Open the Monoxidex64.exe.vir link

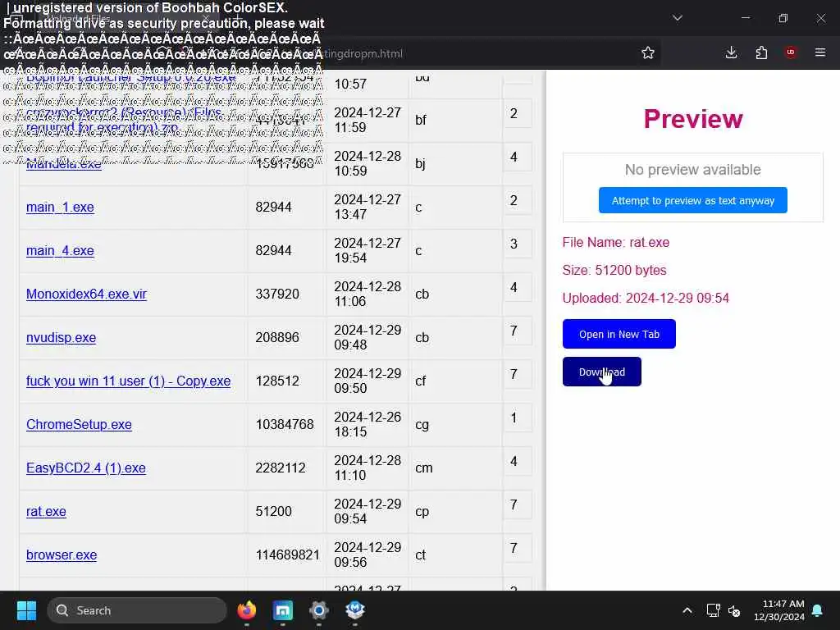pos(86,294)
